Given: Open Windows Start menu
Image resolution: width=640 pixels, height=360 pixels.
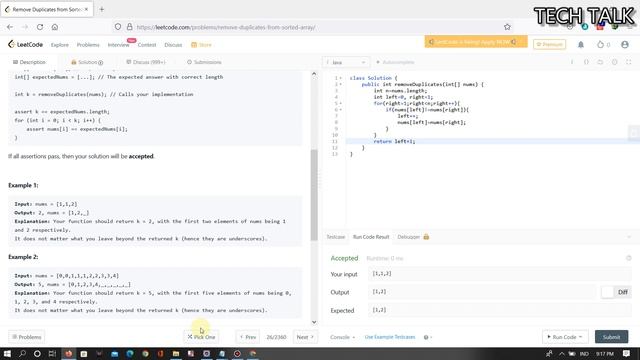Looking at the screenshot, I should pos(7,353).
